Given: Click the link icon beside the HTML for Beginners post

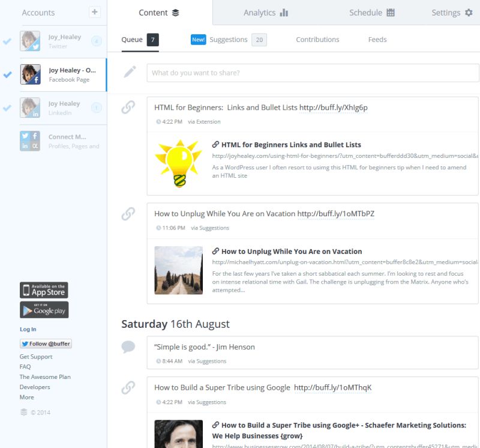Looking at the screenshot, I should (x=128, y=108).
